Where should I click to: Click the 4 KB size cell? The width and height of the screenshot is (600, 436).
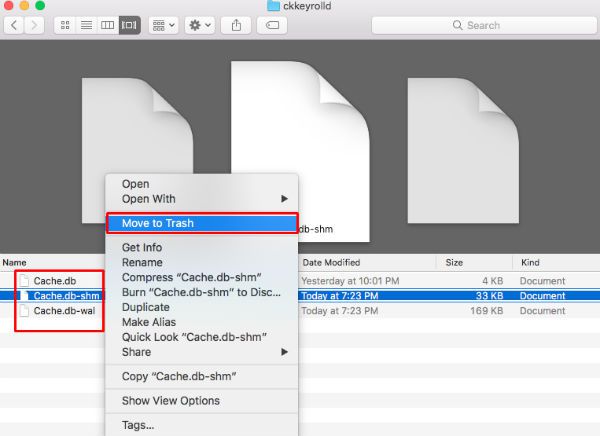pos(492,281)
